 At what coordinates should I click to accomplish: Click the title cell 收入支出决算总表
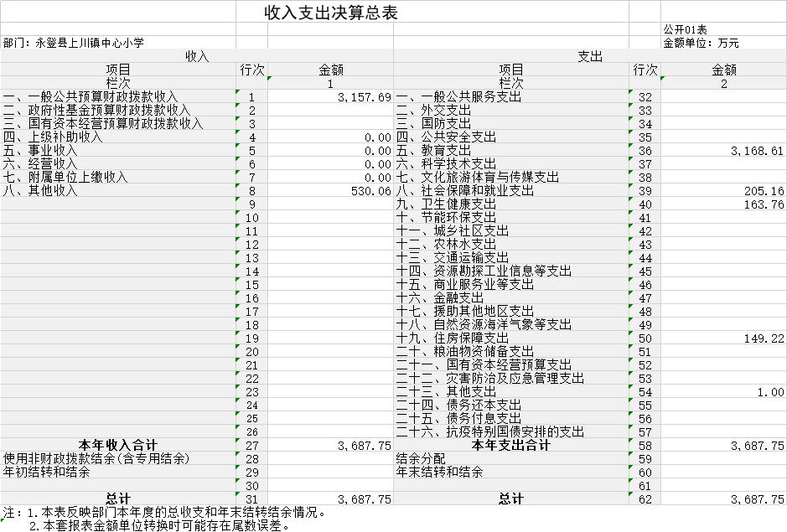click(330, 12)
